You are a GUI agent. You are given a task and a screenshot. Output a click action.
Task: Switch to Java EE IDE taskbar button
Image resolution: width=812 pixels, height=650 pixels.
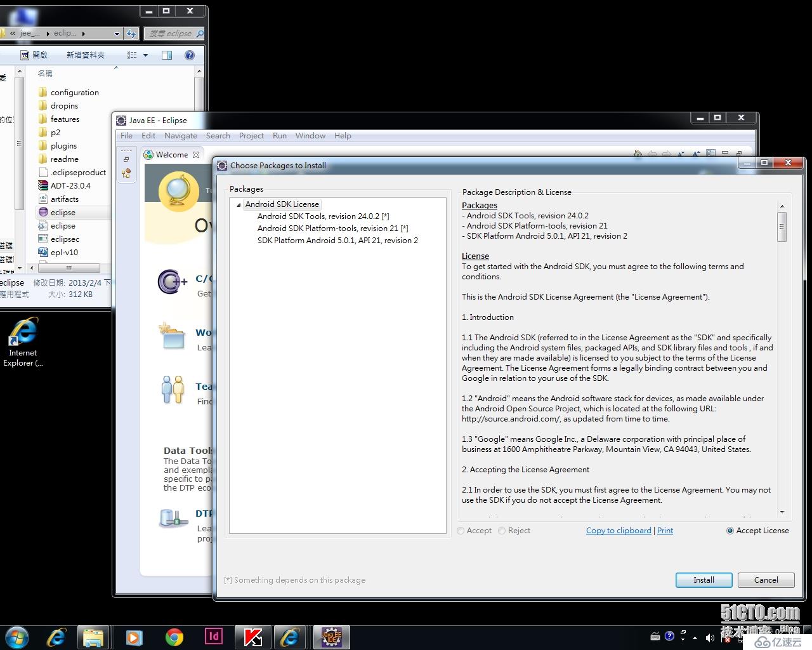(x=332, y=637)
